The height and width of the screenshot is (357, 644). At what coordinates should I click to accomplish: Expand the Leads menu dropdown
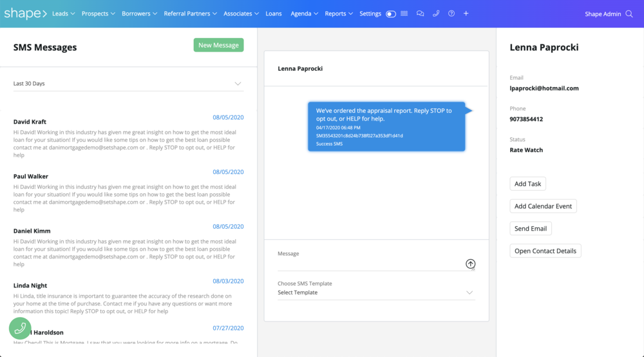pyautogui.click(x=63, y=14)
